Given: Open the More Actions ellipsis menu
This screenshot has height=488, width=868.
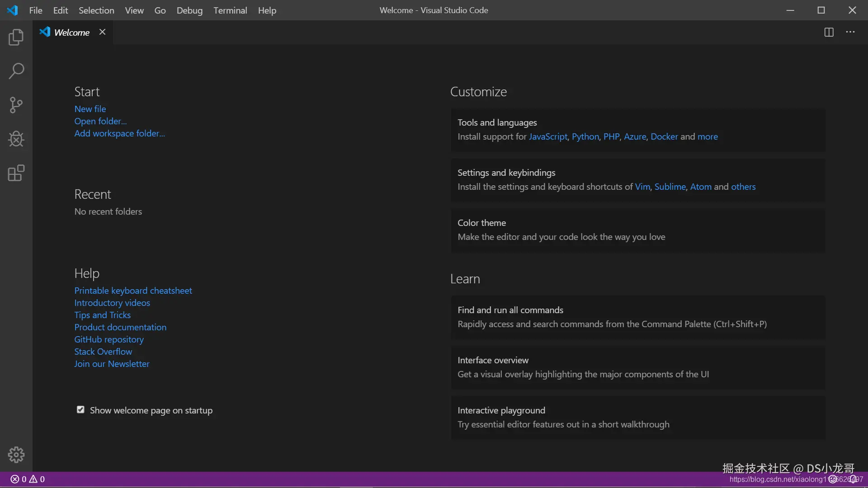Looking at the screenshot, I should point(850,32).
